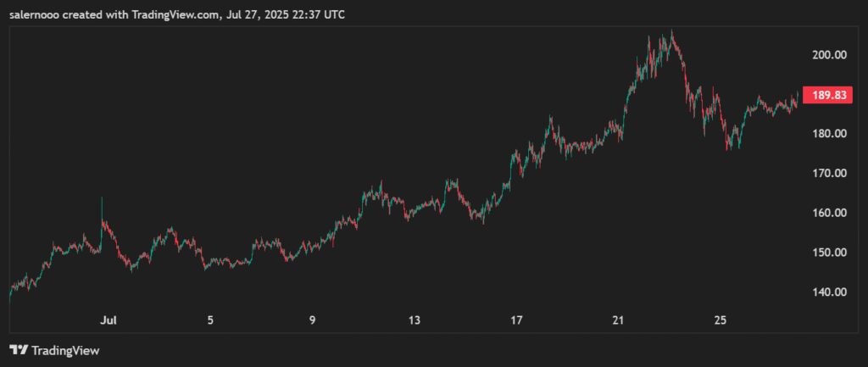Select the '13' date label on the time axis
The width and height of the screenshot is (868, 367).
[x=414, y=320]
